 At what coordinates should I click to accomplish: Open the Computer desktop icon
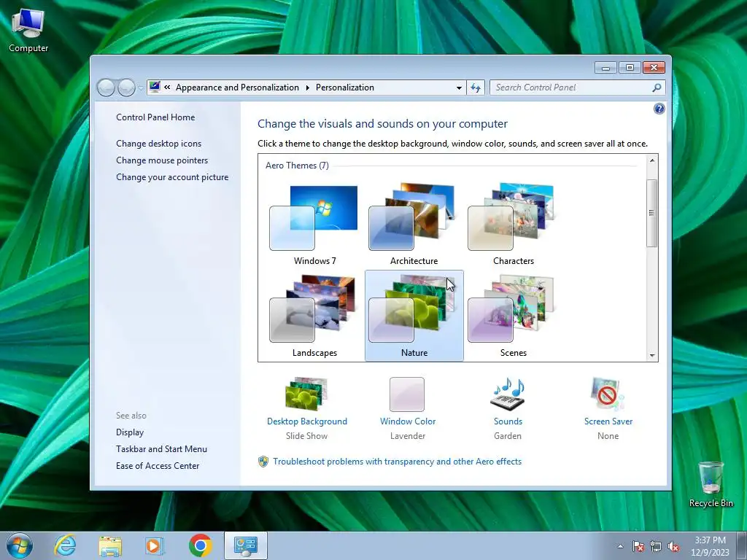pyautogui.click(x=28, y=30)
